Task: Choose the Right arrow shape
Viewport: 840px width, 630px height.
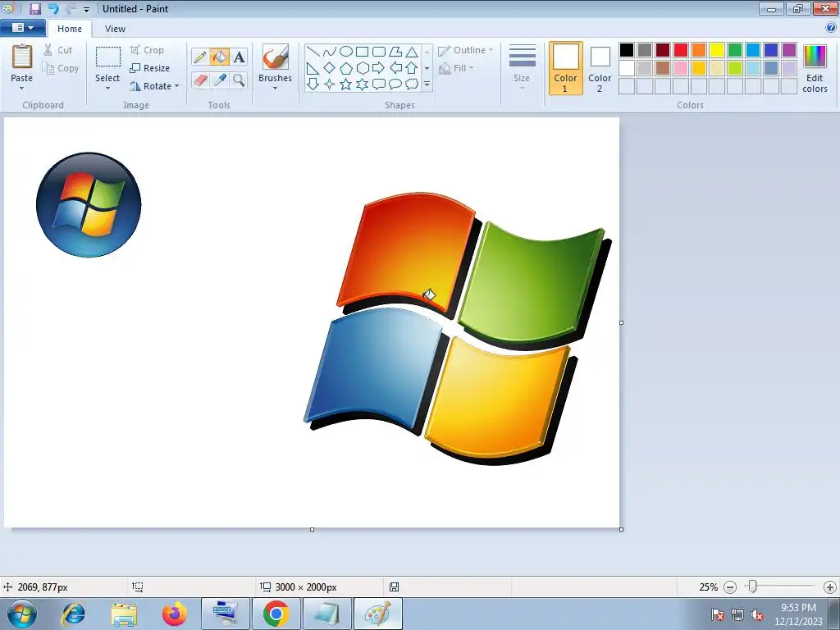Action: 379,68
